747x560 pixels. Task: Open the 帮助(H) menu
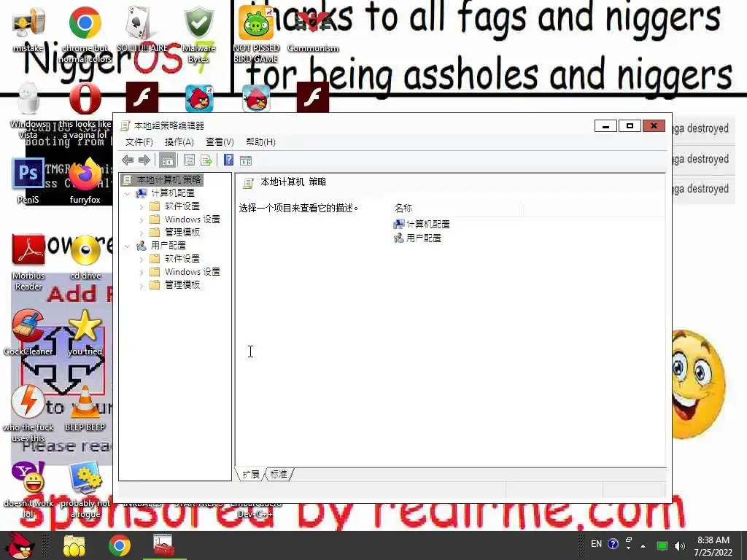260,142
